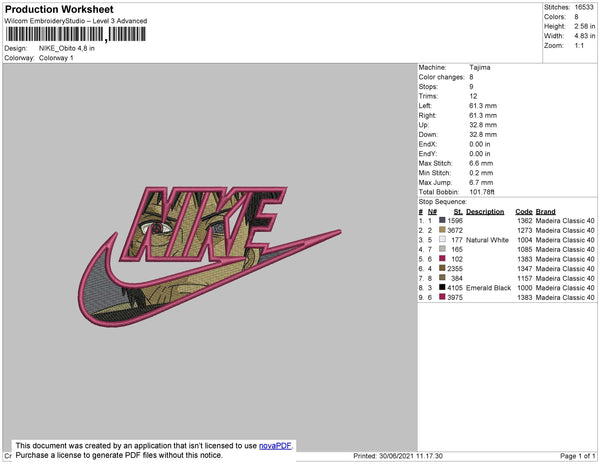Click the 'St.' column header
Image resolution: width=600 pixels, height=464 pixels.
point(458,212)
